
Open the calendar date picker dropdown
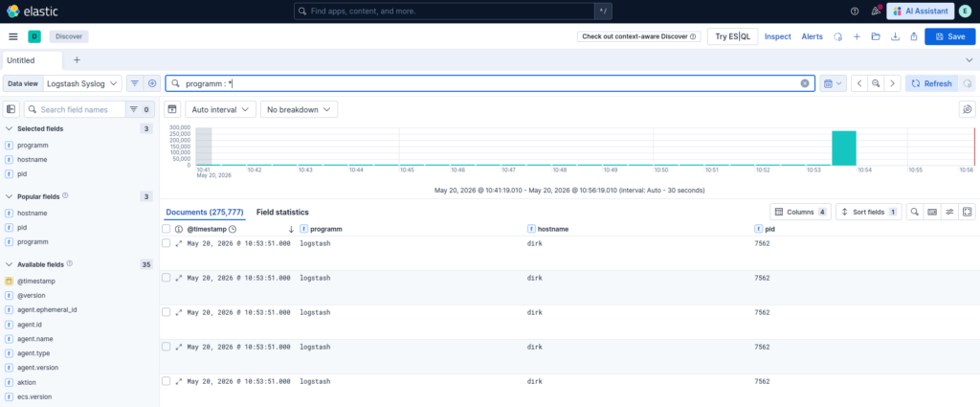click(834, 83)
